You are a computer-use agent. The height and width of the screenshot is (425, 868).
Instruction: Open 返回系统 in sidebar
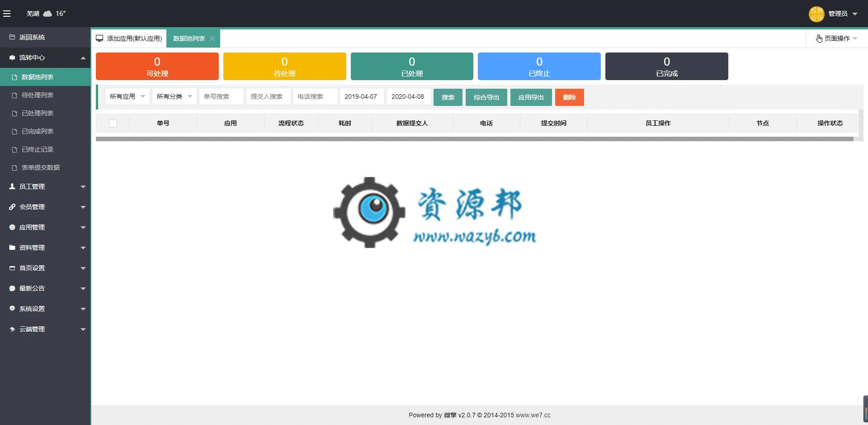(x=45, y=37)
